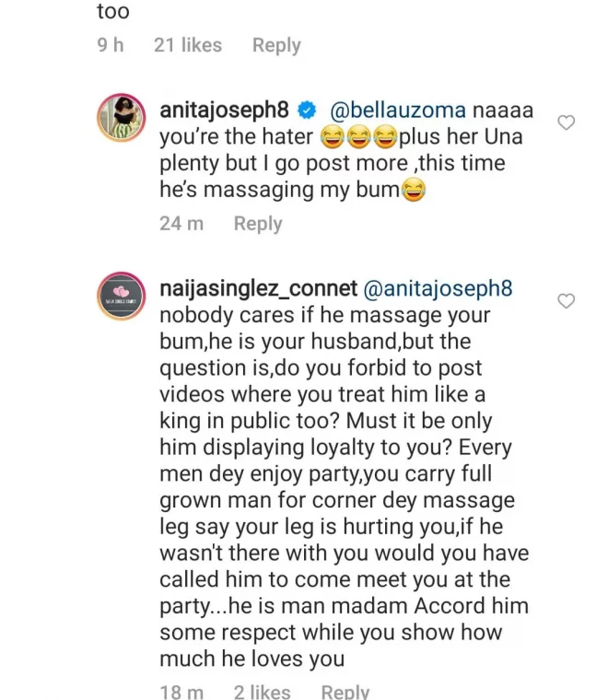Reply to anitajoseph8's comment
The height and width of the screenshot is (700, 608).
pyautogui.click(x=258, y=223)
